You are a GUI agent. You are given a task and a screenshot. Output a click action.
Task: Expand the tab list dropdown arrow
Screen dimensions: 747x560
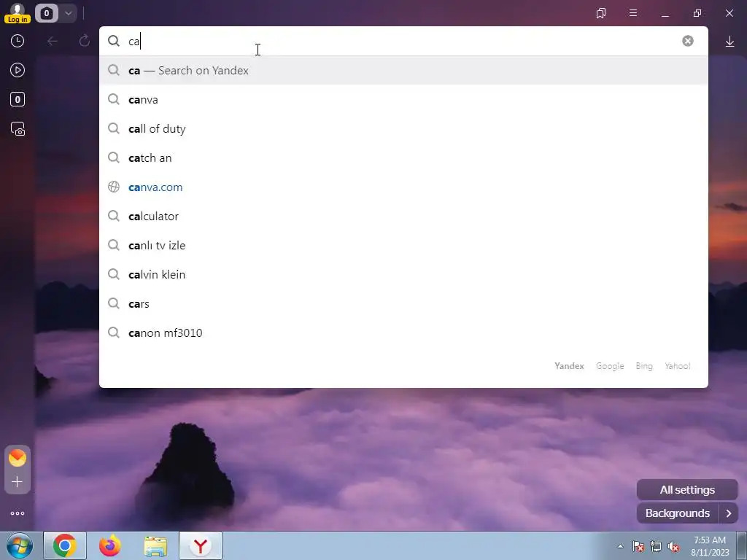(x=68, y=13)
